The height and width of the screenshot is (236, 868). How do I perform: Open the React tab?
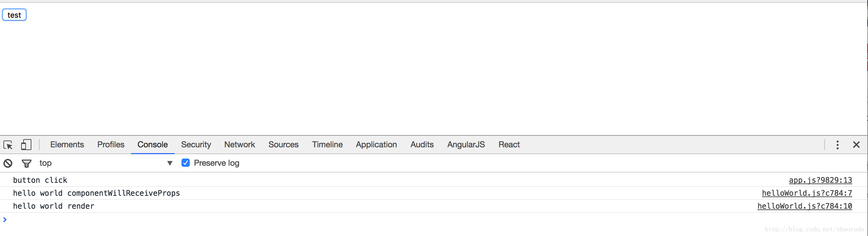tap(509, 145)
